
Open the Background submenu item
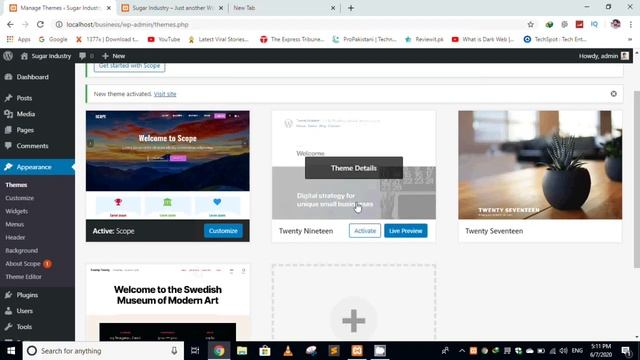coord(22,250)
